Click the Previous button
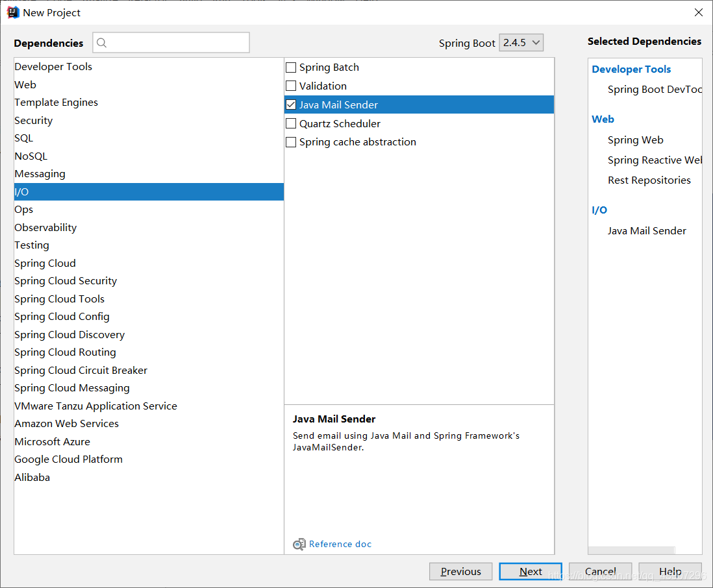 point(460,571)
